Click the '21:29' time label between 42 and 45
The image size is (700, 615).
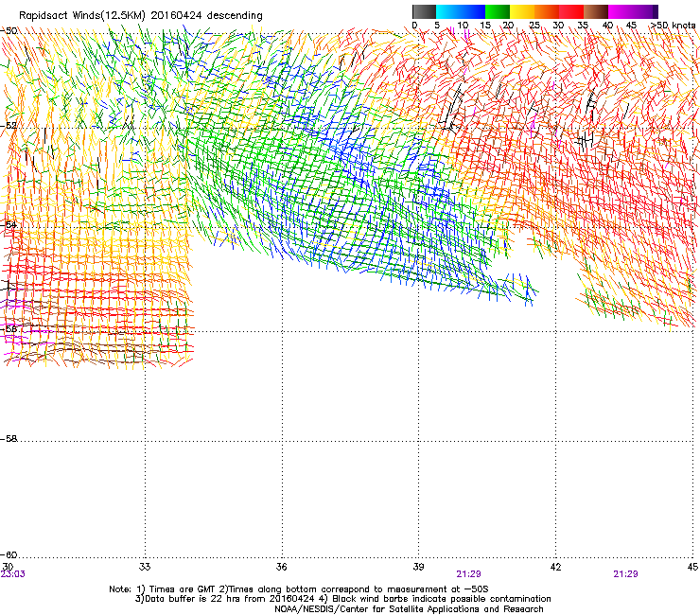click(625, 574)
